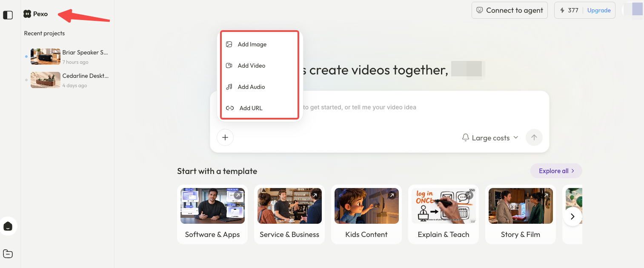This screenshot has height=268, width=644.
Task: Focus the video idea prompt field
Action: pos(380,107)
